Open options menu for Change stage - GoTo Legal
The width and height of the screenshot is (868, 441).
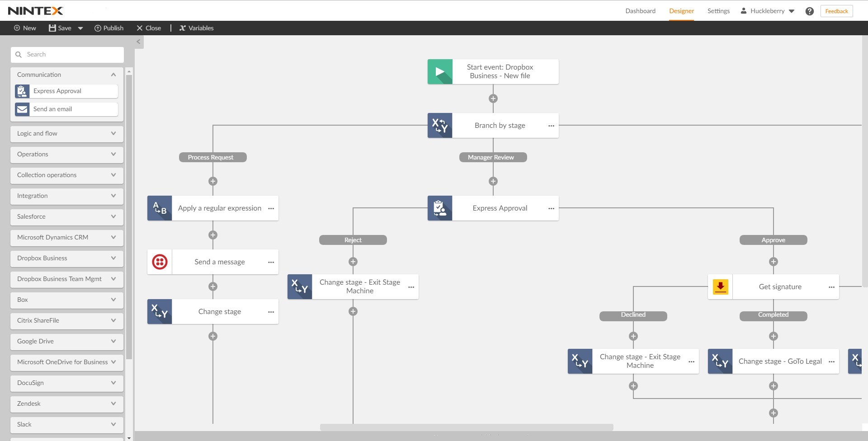[831, 361]
